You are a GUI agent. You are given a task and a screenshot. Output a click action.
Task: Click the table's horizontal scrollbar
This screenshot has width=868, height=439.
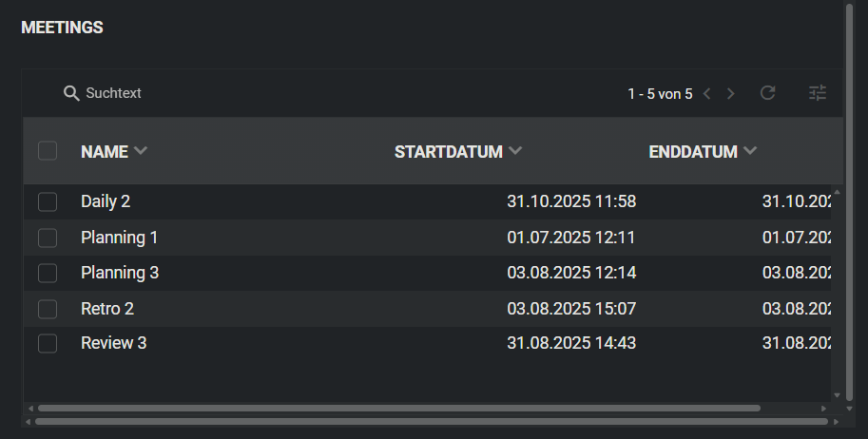(x=399, y=408)
